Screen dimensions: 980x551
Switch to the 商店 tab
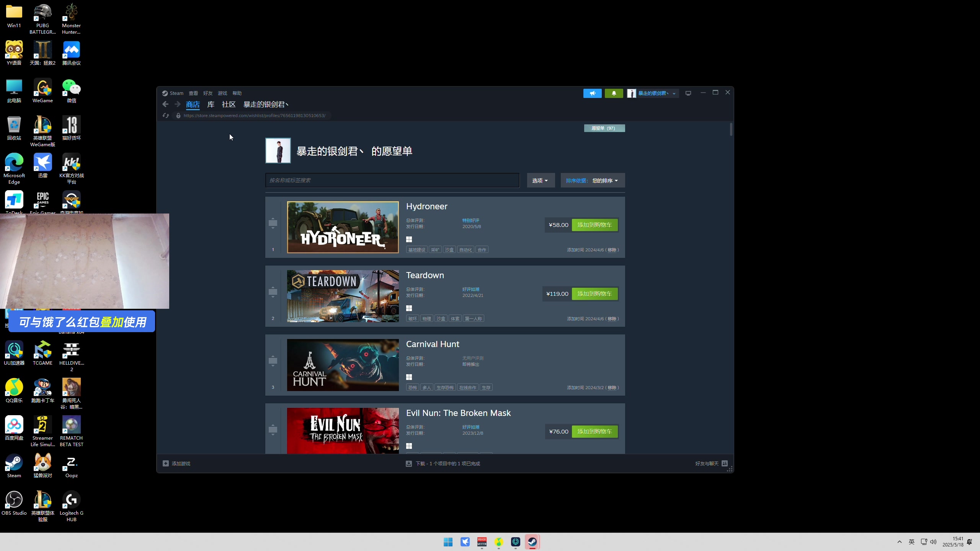(x=193, y=104)
